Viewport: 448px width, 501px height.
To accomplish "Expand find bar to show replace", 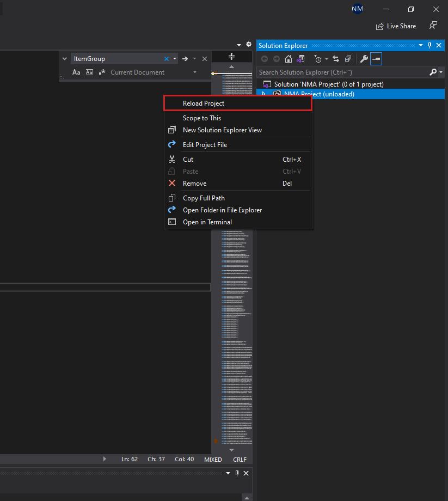I will [65, 59].
